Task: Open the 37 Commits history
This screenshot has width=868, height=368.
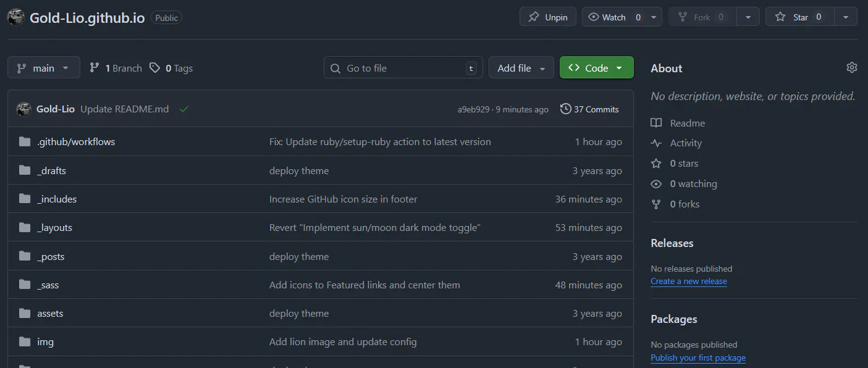Action: pos(589,109)
